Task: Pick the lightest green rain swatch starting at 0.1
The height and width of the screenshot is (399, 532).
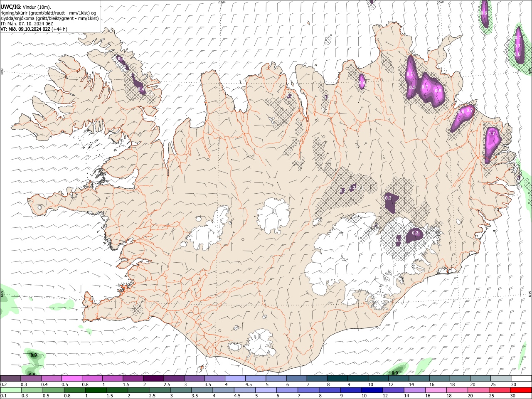Action: point(11,390)
